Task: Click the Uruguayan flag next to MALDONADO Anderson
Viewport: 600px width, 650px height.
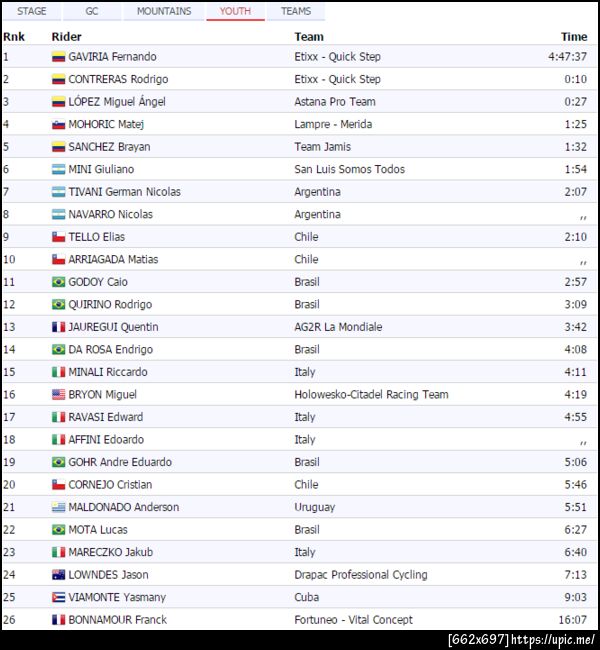Action: tap(58, 507)
